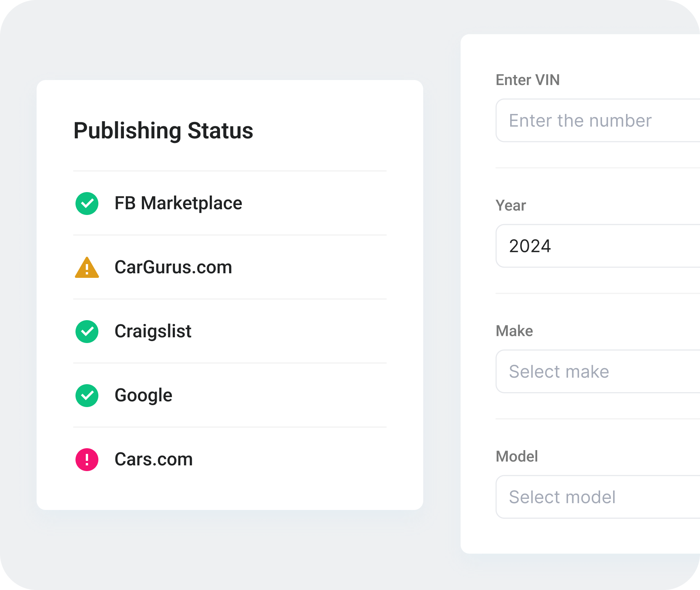Select the Craigslist text label
Image resolution: width=700 pixels, height=590 pixels.
153,331
